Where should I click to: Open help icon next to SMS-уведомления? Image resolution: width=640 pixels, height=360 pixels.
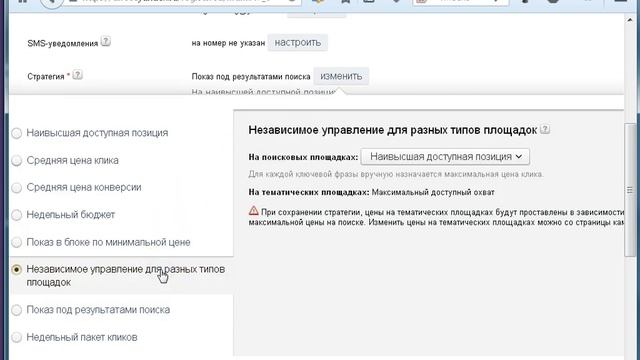tap(106, 41)
